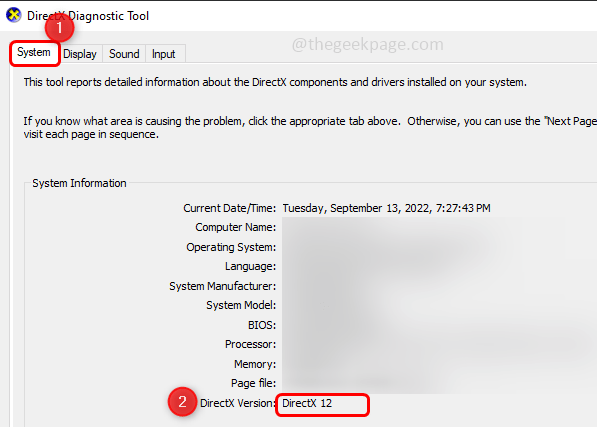Click the Processor label
The height and width of the screenshot is (427, 597).
251,344
